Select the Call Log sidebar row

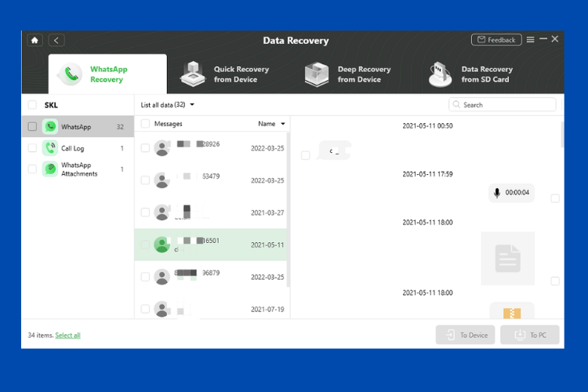pyautogui.click(x=78, y=148)
